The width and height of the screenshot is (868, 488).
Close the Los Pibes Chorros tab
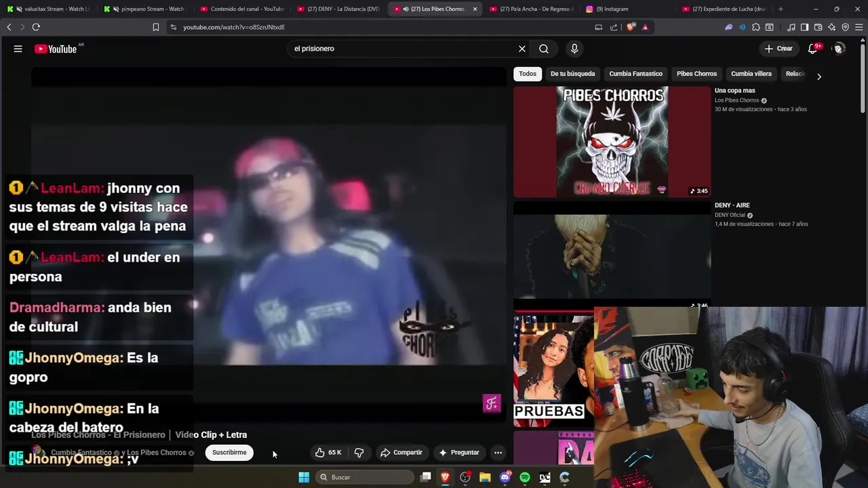(475, 9)
